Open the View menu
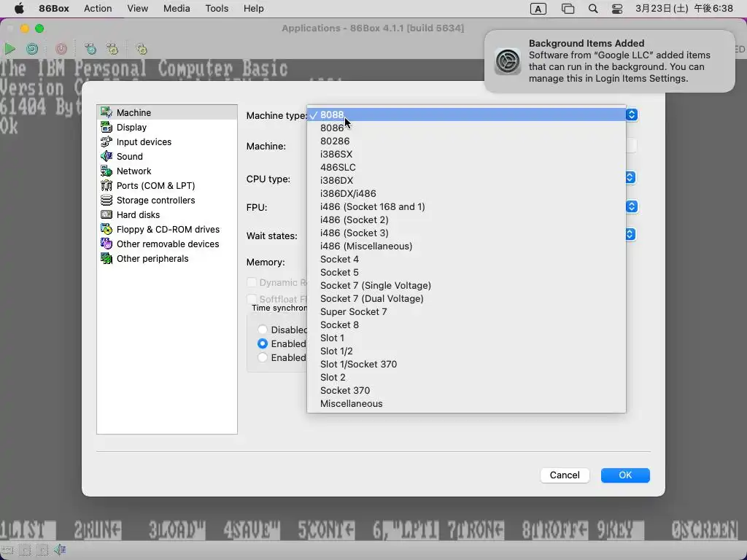The image size is (747, 560). point(137,9)
